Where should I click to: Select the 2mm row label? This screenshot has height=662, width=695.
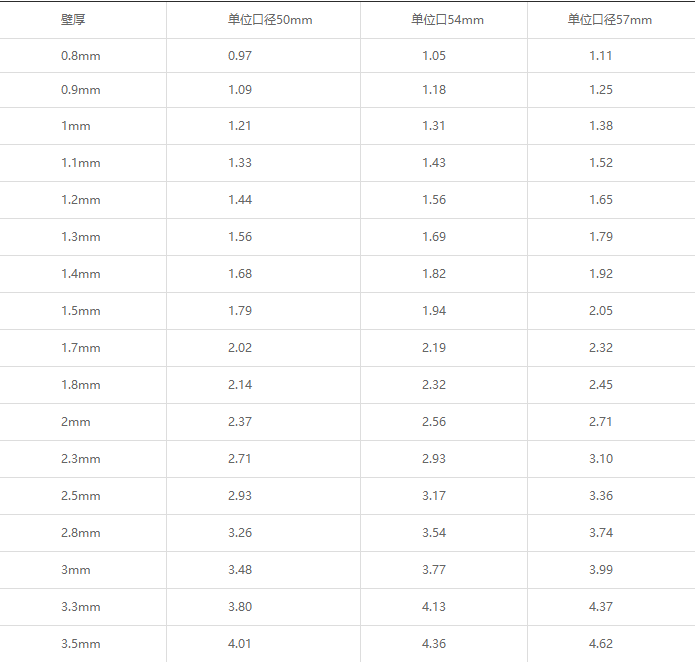tap(75, 422)
